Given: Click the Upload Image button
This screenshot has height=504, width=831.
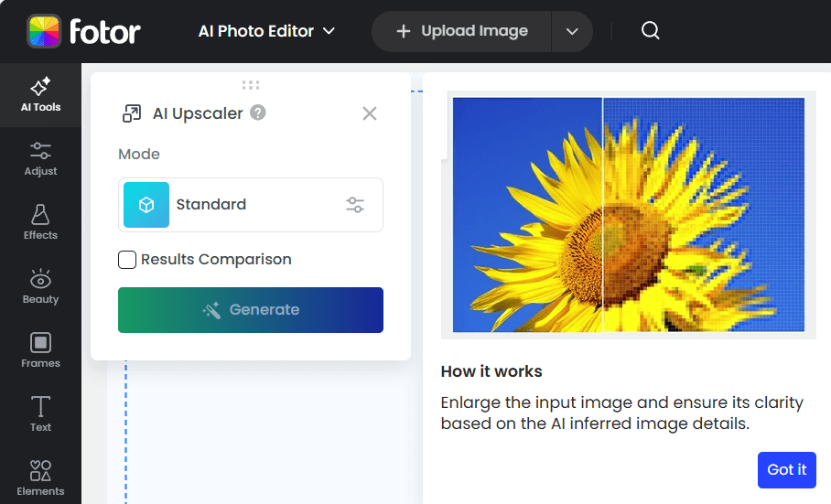Looking at the screenshot, I should (x=461, y=31).
